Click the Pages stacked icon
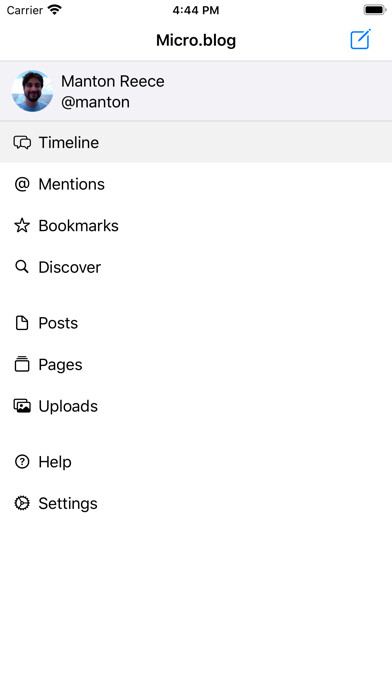This screenshot has height=696, width=392. click(x=22, y=364)
